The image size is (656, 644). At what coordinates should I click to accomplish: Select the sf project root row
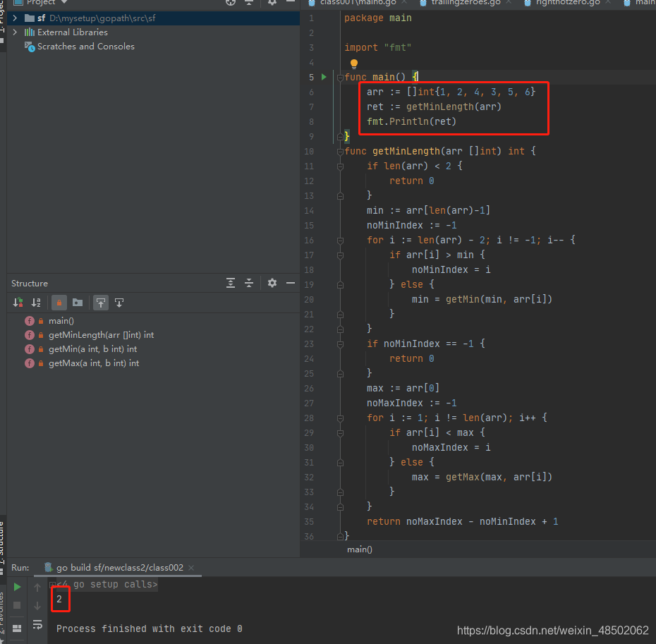click(x=153, y=18)
